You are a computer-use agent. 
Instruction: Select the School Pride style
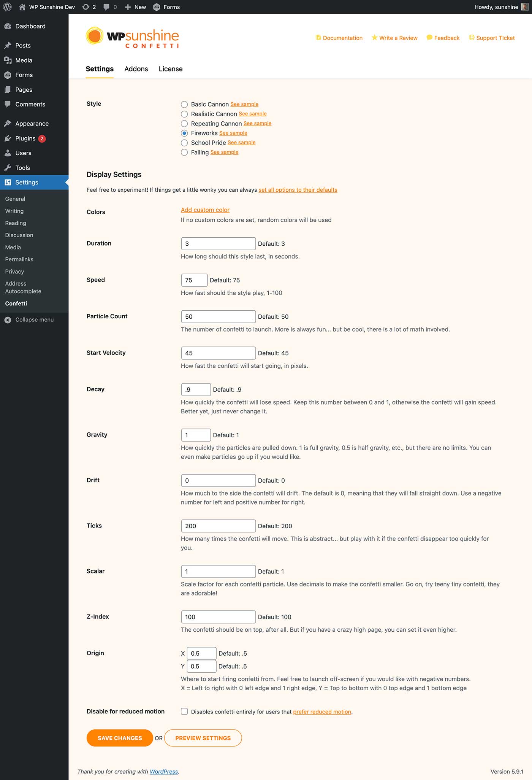[184, 143]
